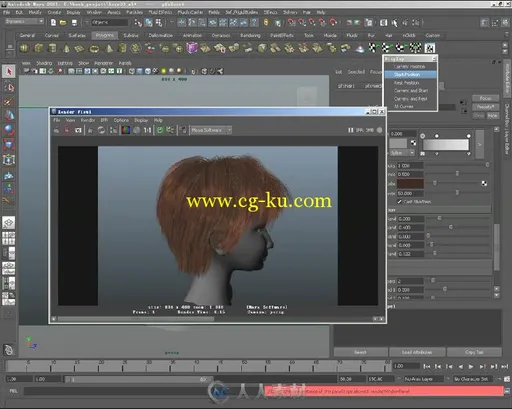The width and height of the screenshot is (512, 409).
Task: Play the timeline forward
Action: 471,367
